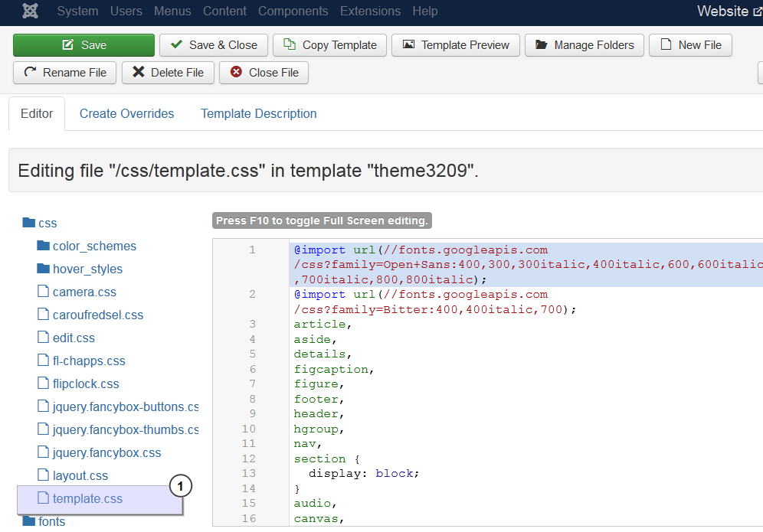Click the 'figcaption,' code line

click(333, 369)
